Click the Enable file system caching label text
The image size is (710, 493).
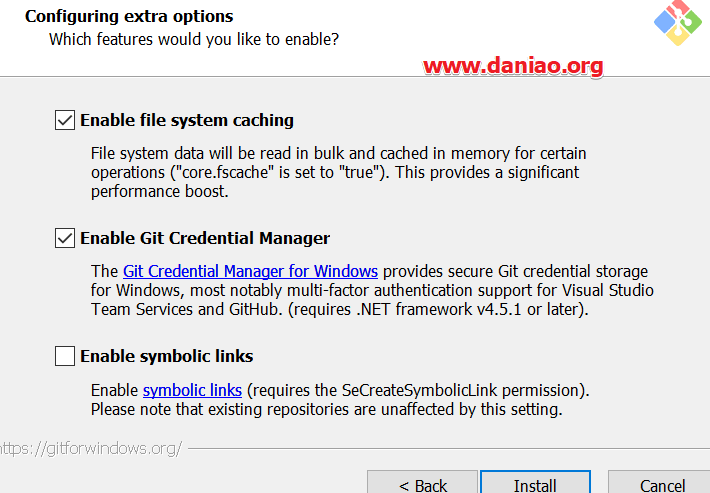tap(187, 120)
